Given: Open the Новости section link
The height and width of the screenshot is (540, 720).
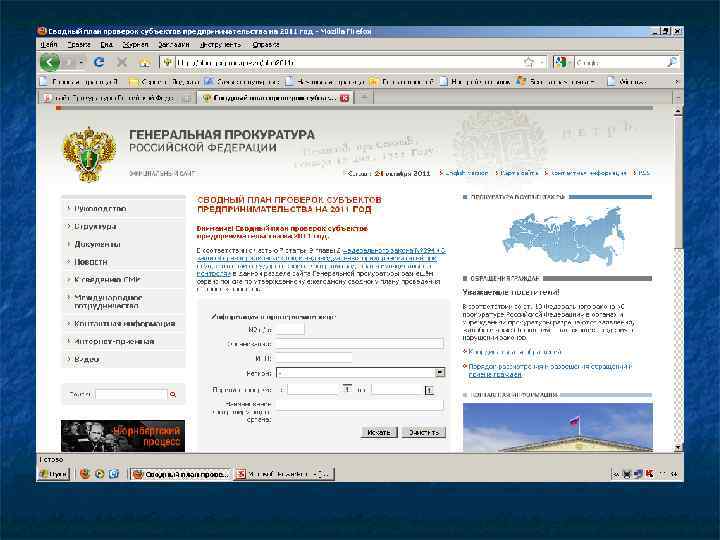Looking at the screenshot, I should (x=90, y=262).
